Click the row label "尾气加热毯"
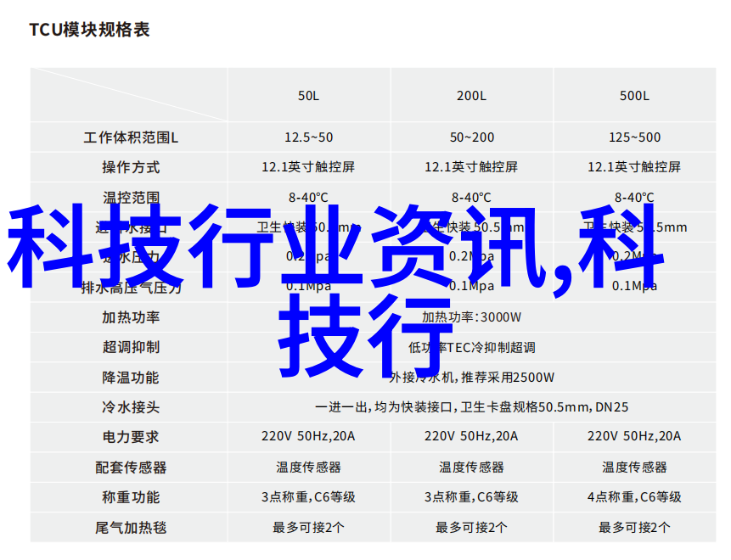Screen dimensions: 731x560 131,528
